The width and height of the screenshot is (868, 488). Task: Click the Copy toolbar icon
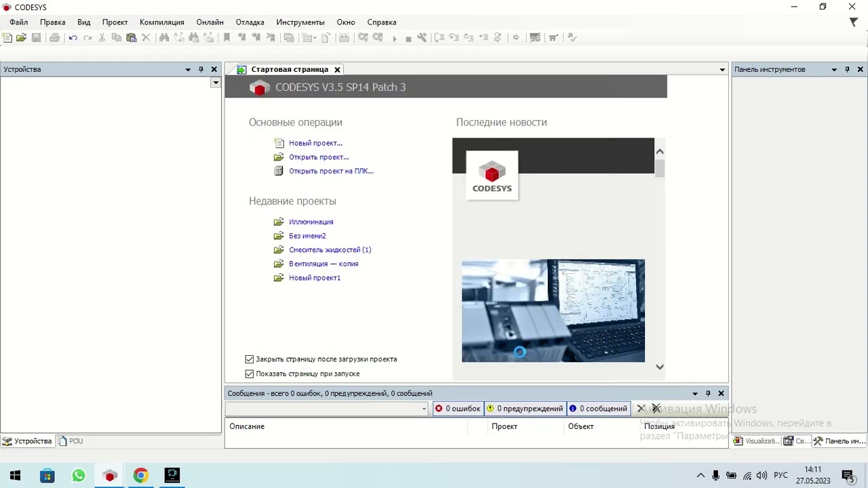point(116,38)
